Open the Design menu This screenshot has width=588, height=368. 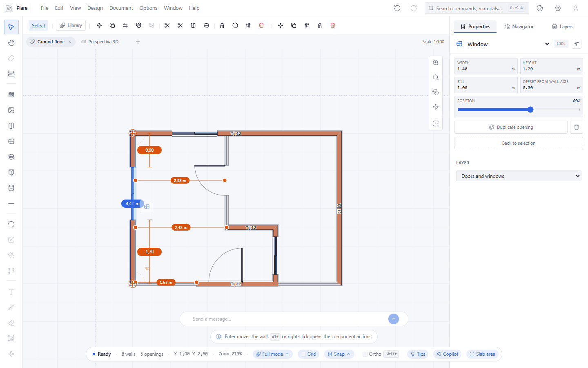(x=95, y=8)
